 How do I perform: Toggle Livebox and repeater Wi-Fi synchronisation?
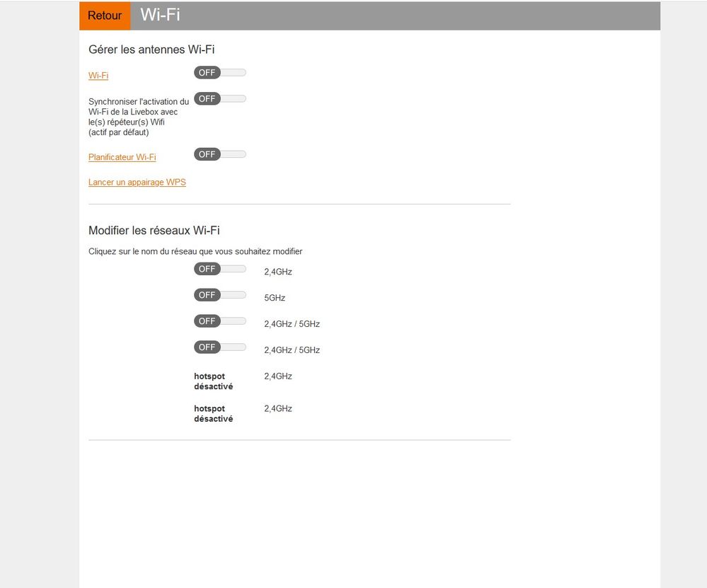point(220,99)
